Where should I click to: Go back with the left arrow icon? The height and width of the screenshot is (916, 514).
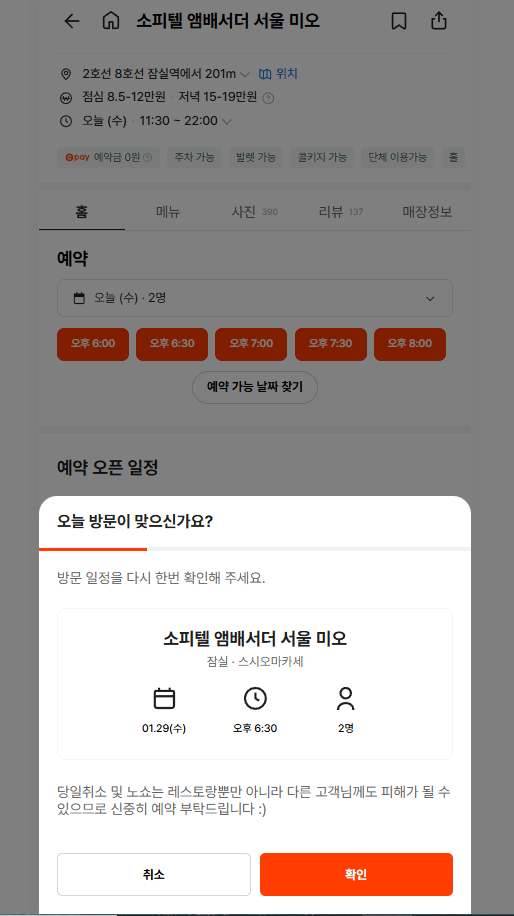(x=71, y=21)
